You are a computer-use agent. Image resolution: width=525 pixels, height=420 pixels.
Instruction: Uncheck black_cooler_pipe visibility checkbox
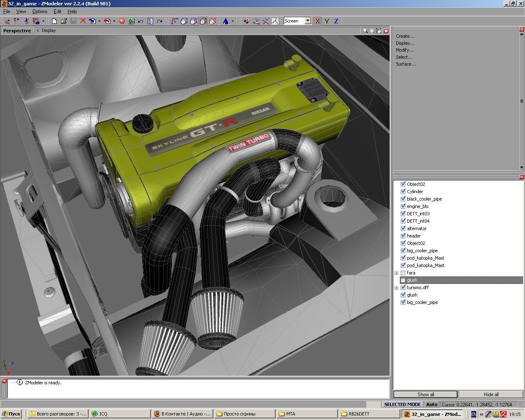[x=403, y=199]
